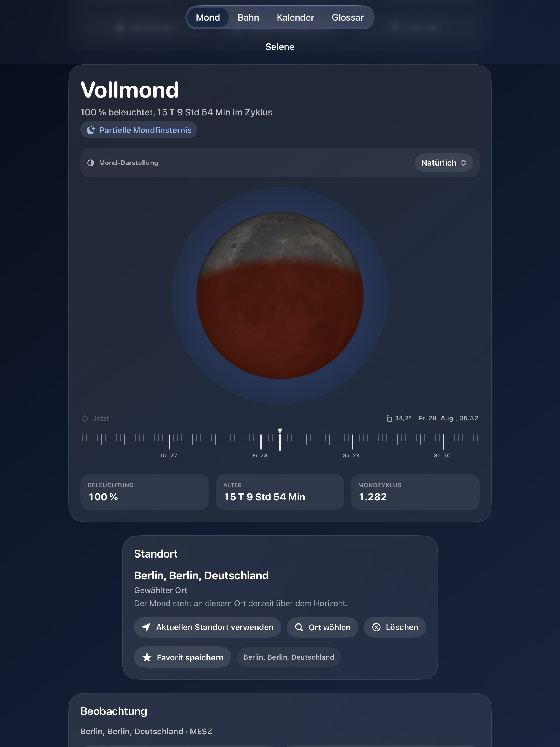Click the Berlin, Berlin, Deutschland location heading
Screen dimensions: 560x747
(202, 575)
